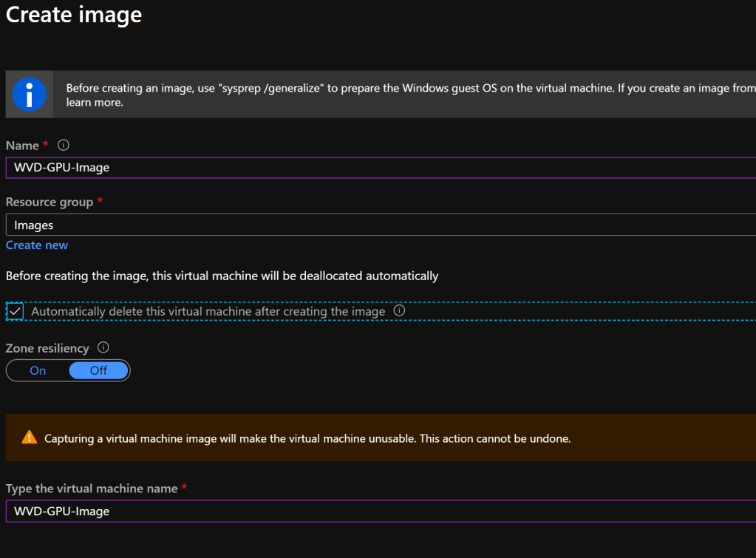Click the info icon after the auto-delete option
The image size is (756, 558).
pos(399,311)
